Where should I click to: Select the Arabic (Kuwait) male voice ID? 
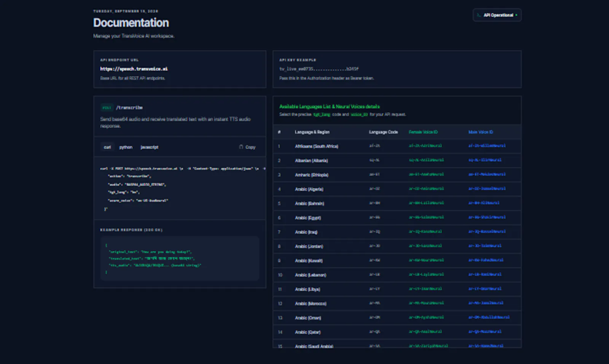[486, 260]
